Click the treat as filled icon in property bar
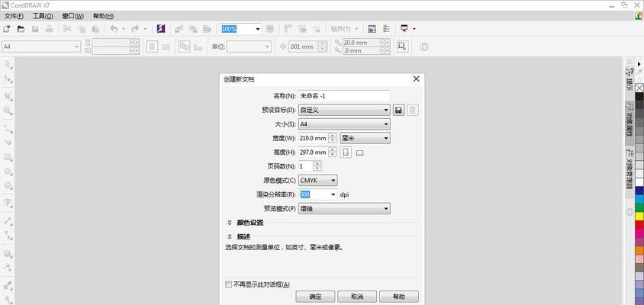 (x=403, y=47)
